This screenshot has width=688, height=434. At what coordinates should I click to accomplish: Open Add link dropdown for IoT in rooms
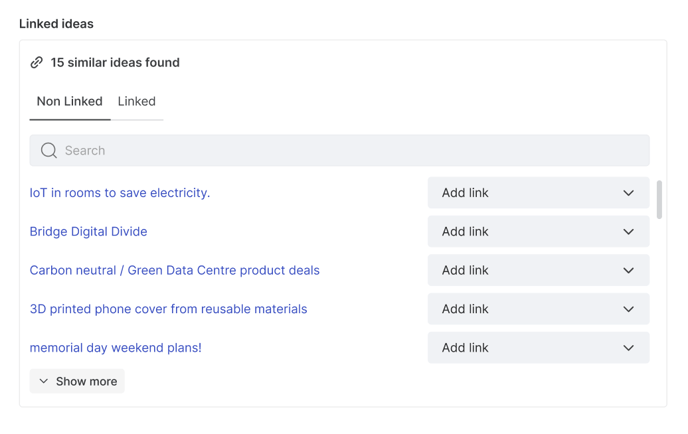pyautogui.click(x=538, y=193)
